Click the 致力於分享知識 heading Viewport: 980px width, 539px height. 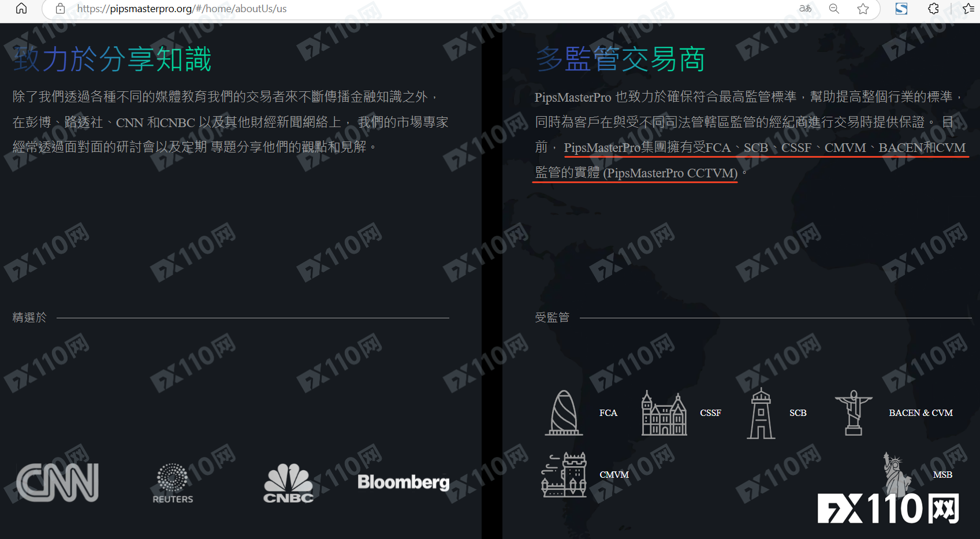pos(113,60)
